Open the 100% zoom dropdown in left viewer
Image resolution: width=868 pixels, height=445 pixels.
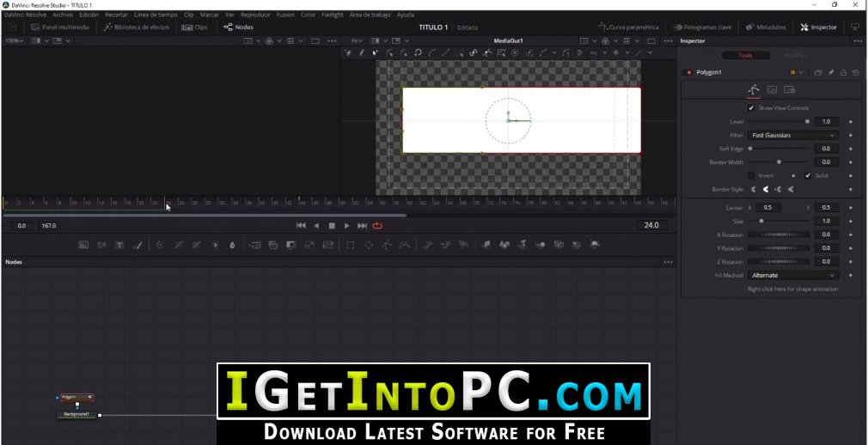(14, 41)
